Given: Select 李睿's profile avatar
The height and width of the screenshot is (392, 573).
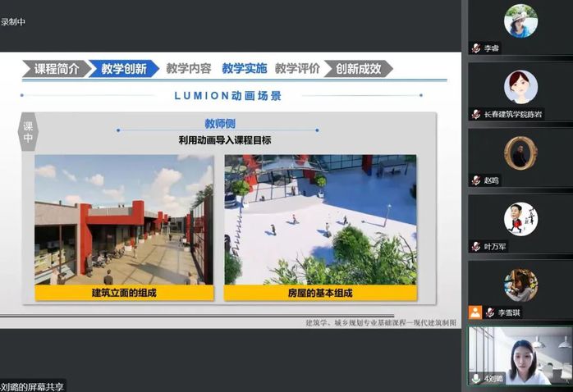Looking at the screenshot, I should 520,21.
